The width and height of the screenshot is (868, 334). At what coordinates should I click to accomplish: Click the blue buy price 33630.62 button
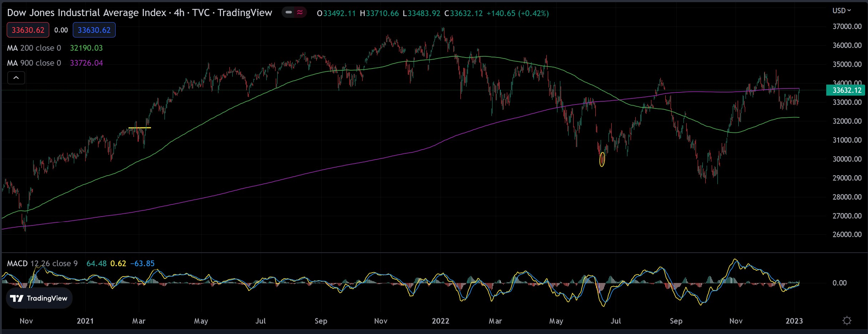pyautogui.click(x=94, y=30)
